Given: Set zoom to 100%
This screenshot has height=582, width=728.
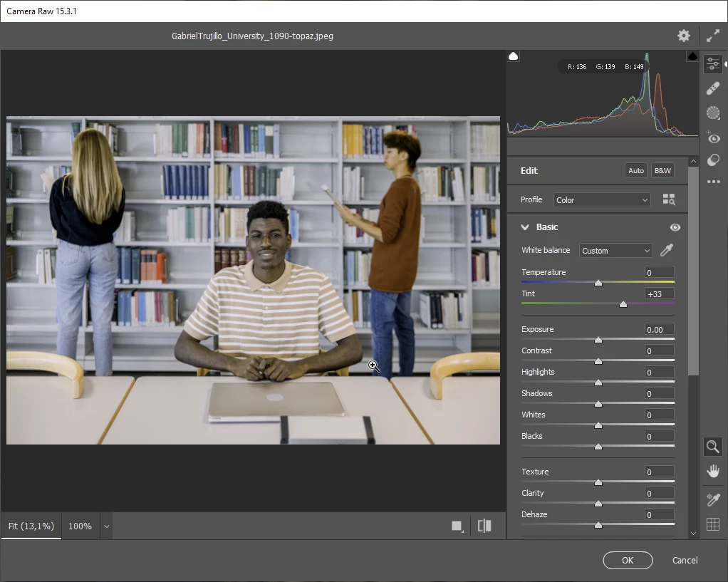Looking at the screenshot, I should coord(80,526).
